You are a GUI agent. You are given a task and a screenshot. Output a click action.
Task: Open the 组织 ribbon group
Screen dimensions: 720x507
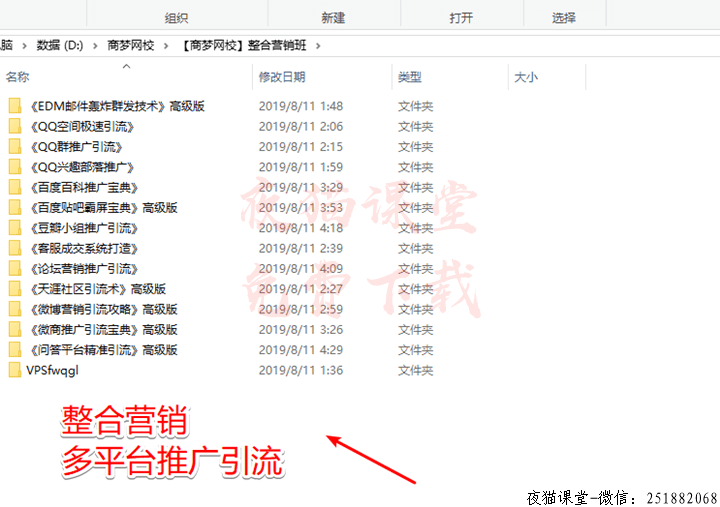pyautogui.click(x=176, y=18)
